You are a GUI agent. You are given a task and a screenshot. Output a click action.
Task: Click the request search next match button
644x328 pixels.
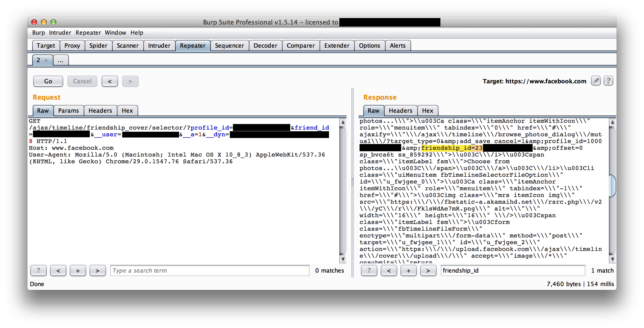coord(97,270)
